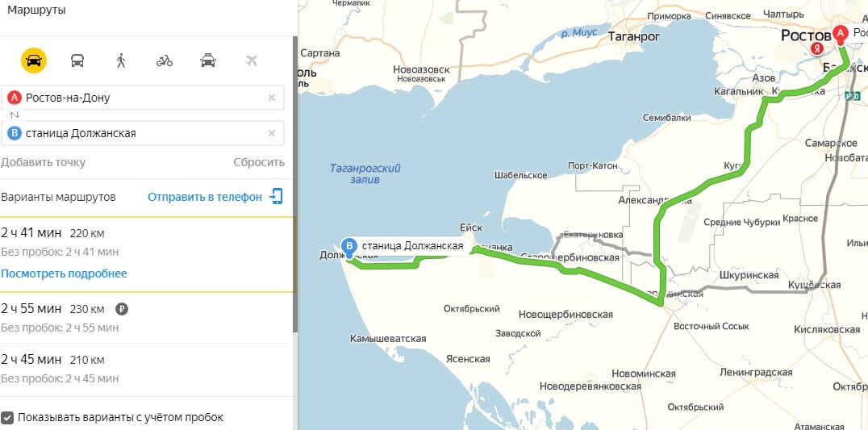Click Отправить в телефон link
This screenshot has height=430, width=868.
coord(205,197)
